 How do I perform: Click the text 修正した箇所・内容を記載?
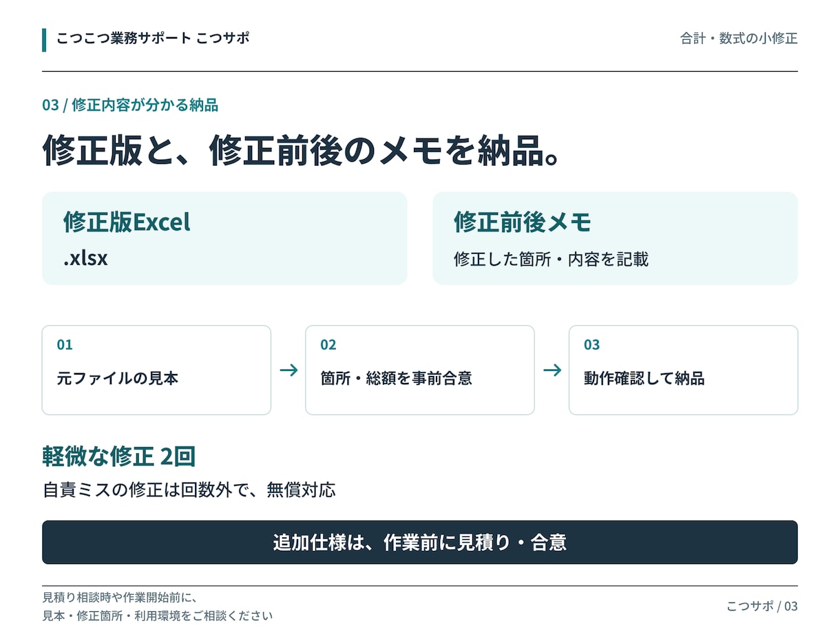551,260
